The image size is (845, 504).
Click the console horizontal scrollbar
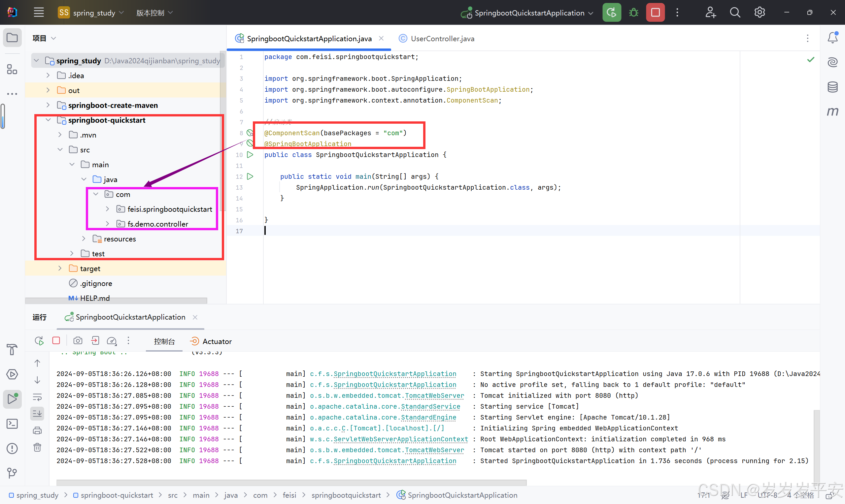(x=291, y=483)
